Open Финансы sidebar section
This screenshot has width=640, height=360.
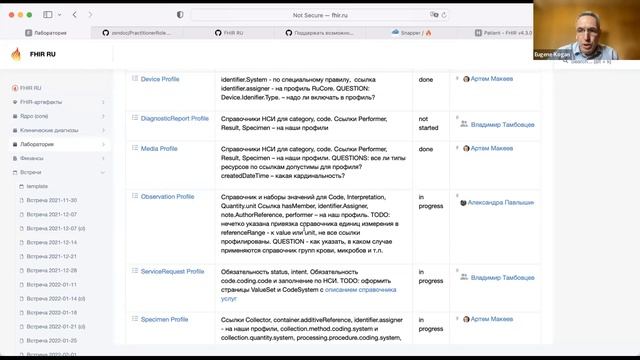point(31,158)
